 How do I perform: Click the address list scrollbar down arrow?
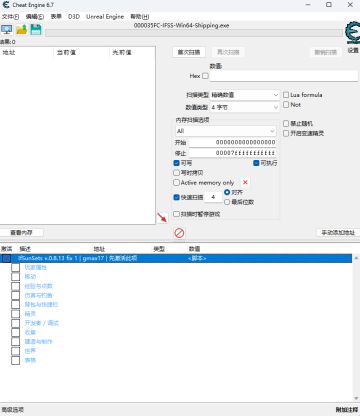(x=356, y=398)
